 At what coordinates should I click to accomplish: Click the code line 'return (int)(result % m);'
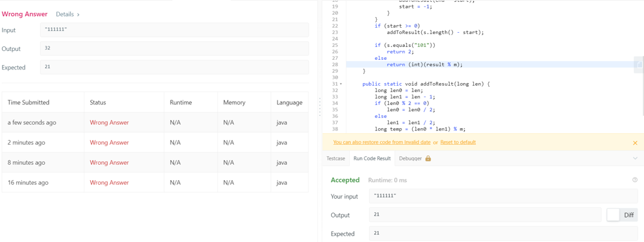point(424,64)
